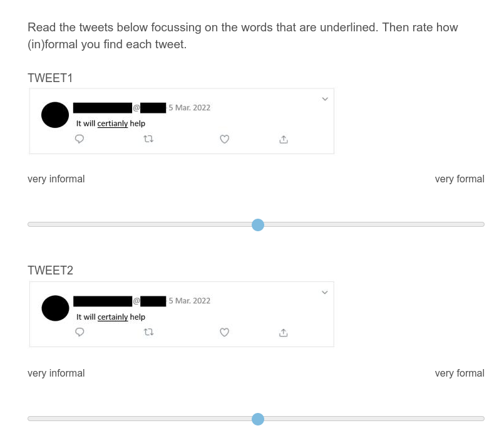Hit the retweet icon in TWEET2
Screen dimensions: 504x433
click(148, 333)
